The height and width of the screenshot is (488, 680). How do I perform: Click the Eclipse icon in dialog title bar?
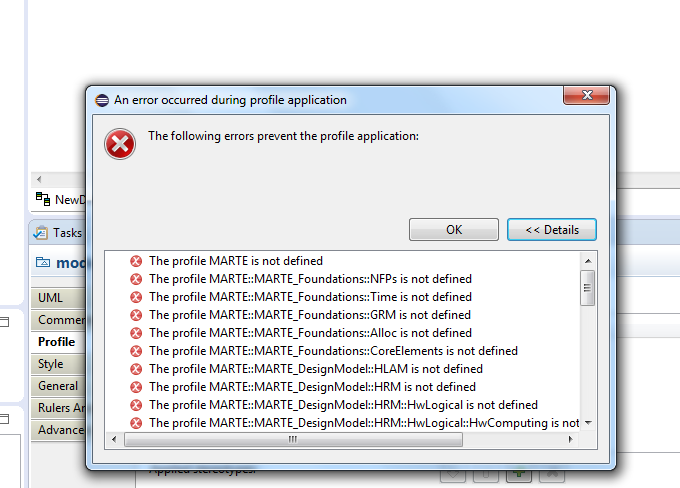pos(102,100)
